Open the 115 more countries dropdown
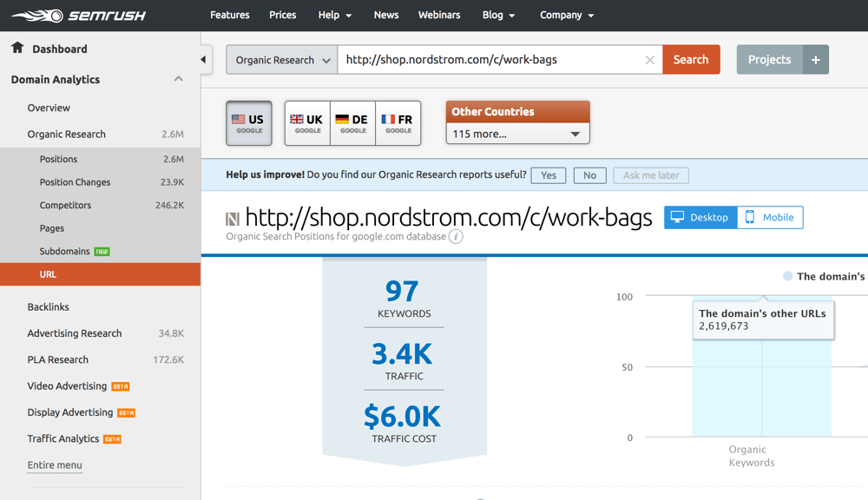868x500 pixels. click(x=517, y=134)
